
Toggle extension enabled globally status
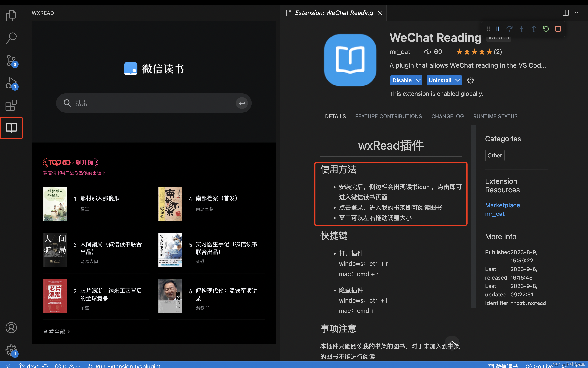(401, 80)
